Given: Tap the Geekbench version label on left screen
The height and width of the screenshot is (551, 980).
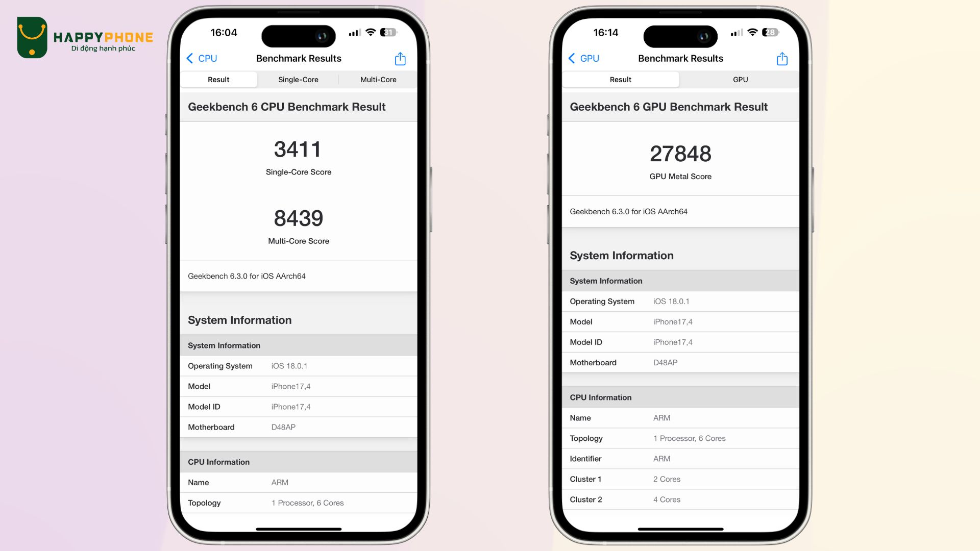Looking at the screenshot, I should (247, 276).
